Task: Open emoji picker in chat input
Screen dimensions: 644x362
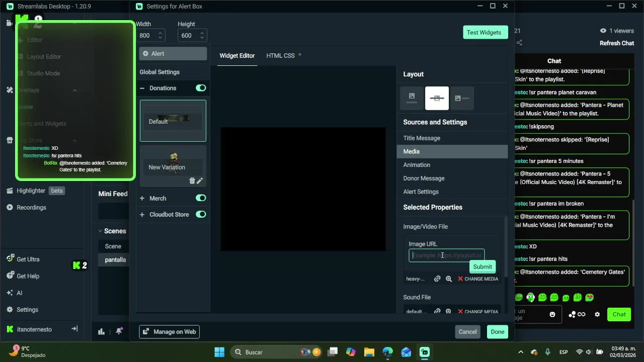Action: tap(552, 314)
